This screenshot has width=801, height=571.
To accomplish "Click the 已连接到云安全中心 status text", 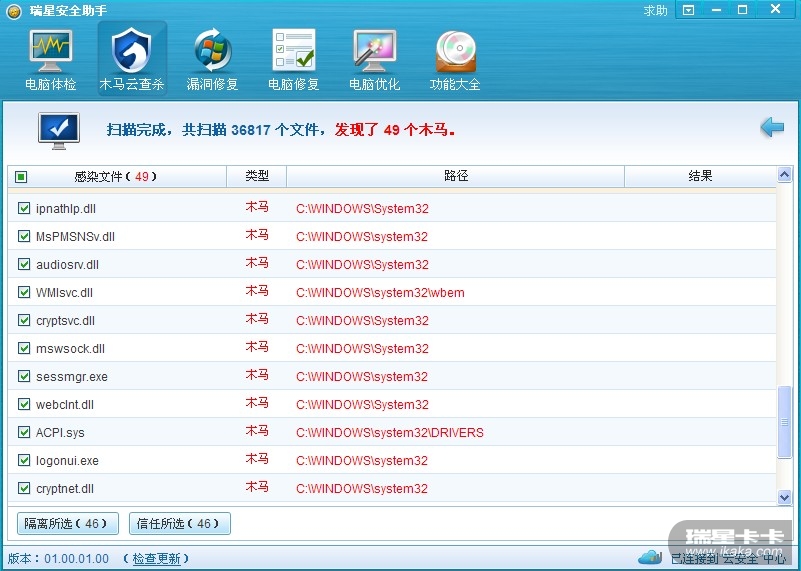I will pos(728,559).
